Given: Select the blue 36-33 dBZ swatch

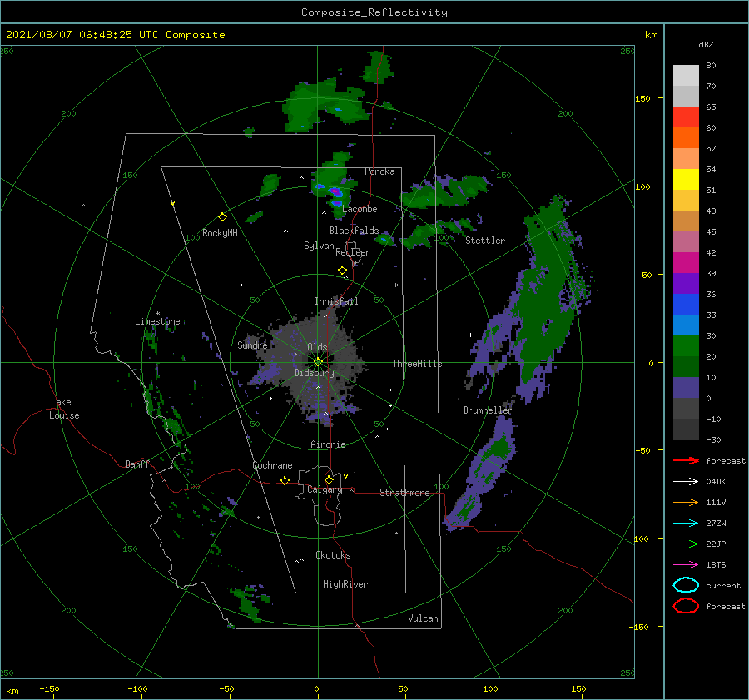Looking at the screenshot, I should tap(686, 305).
